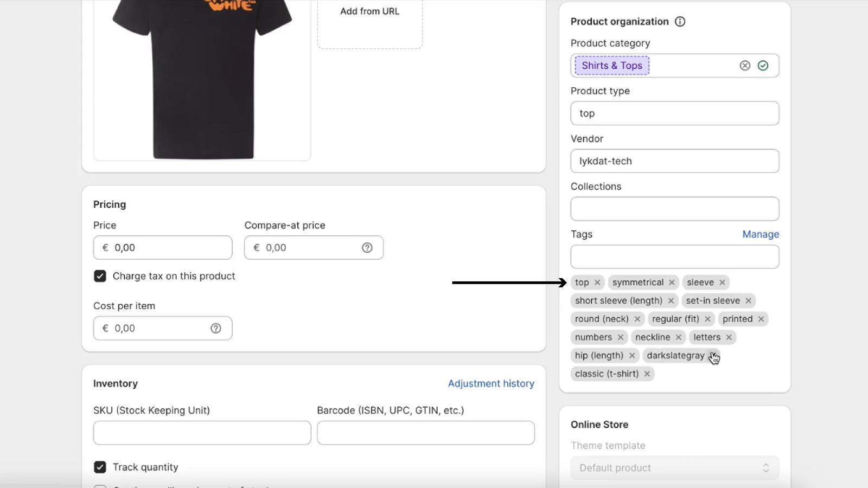Screen dimensions: 868x488
Task: Focus the Compare-at price field
Action: point(314,248)
